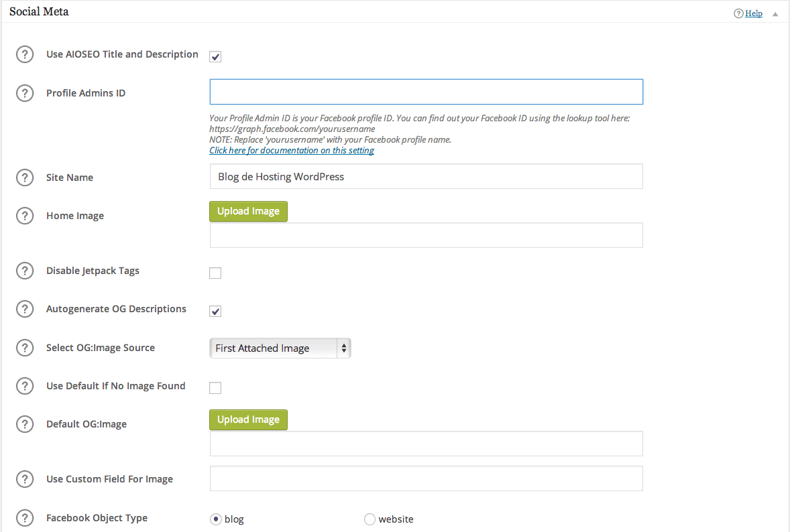Uncheck Use AIOSEO Title and Description
790x532 pixels.
(x=215, y=57)
